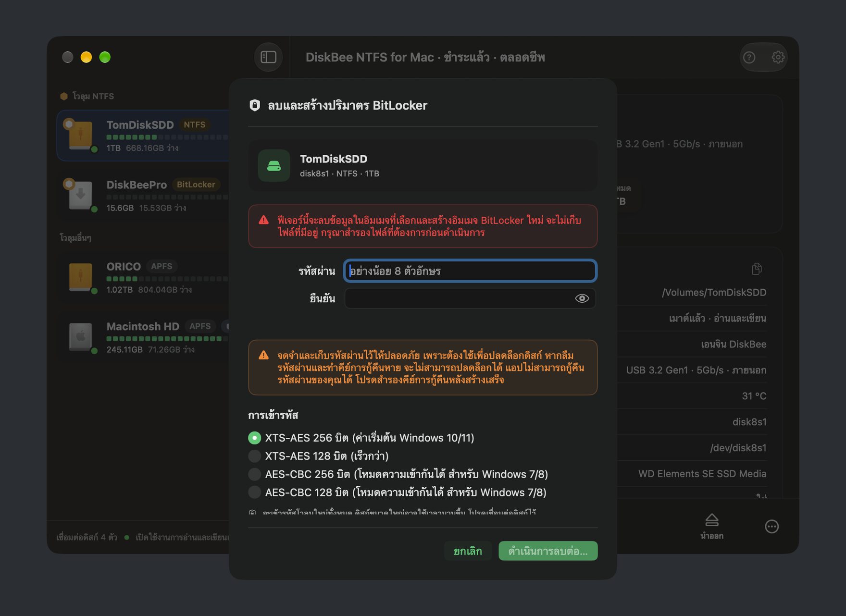Select AES-CBC 128 บิต encryption option

(x=254, y=493)
